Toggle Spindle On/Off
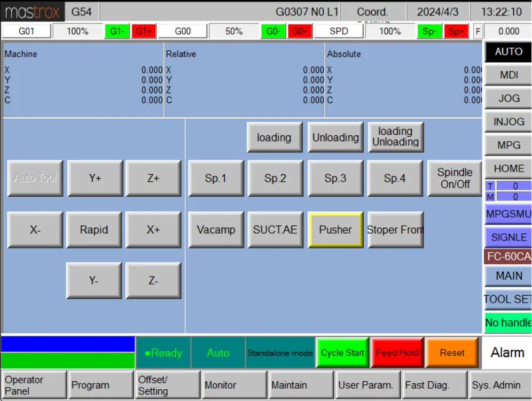 455,178
